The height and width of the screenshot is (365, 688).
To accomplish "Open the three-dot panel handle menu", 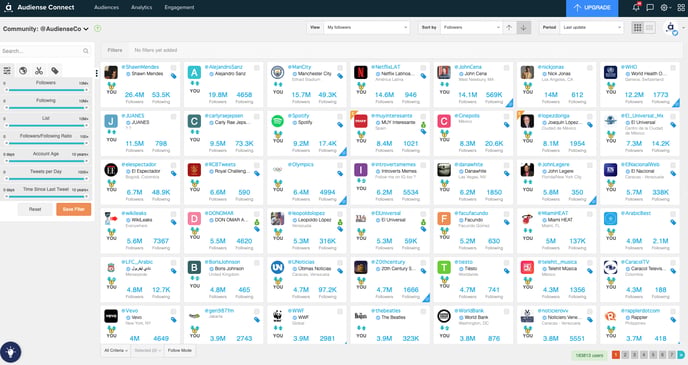I will 97,73.
